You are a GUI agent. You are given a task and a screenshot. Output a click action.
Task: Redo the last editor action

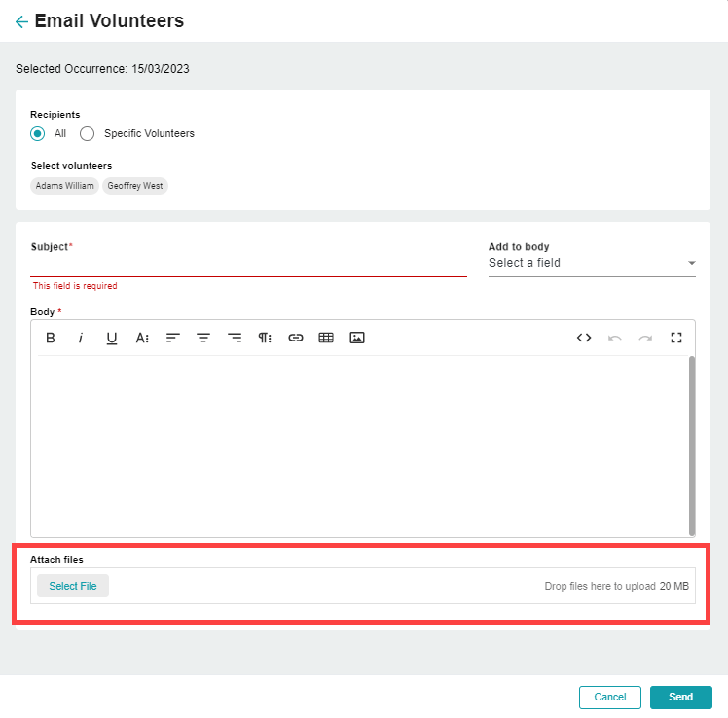coord(645,338)
